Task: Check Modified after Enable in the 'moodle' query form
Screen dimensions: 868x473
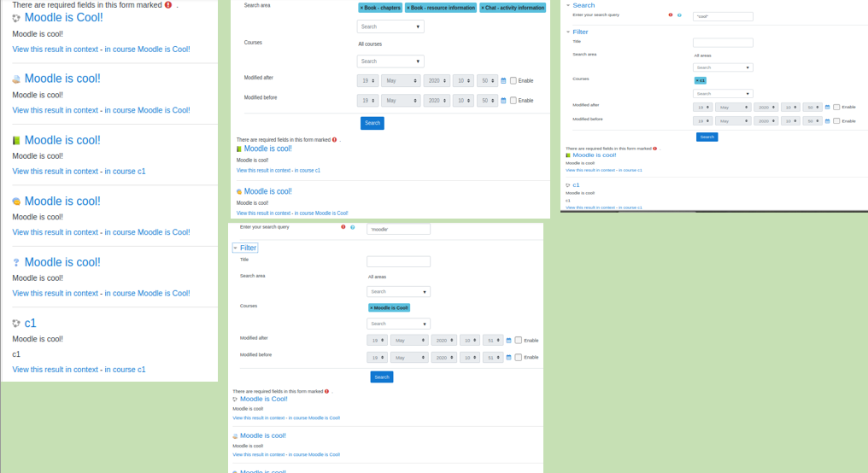Action: click(x=518, y=340)
